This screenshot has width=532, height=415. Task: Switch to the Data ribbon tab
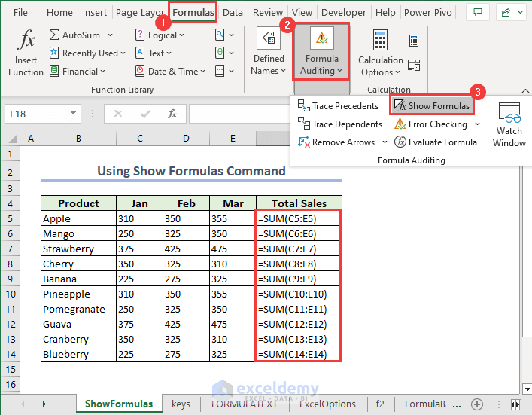click(233, 13)
